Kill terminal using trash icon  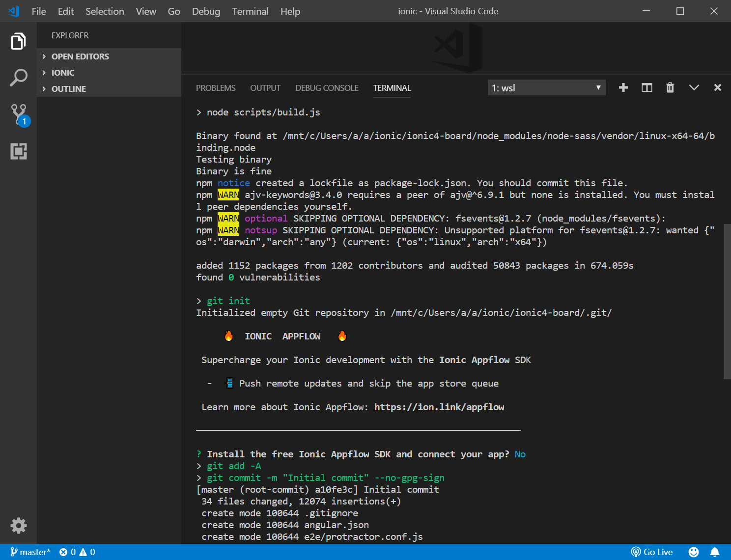[670, 87]
